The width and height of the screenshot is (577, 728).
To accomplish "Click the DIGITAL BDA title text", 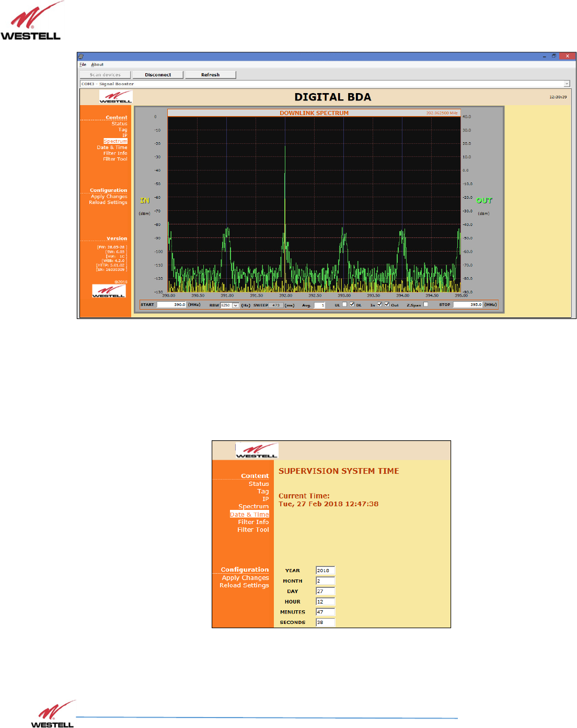I will tap(333, 97).
